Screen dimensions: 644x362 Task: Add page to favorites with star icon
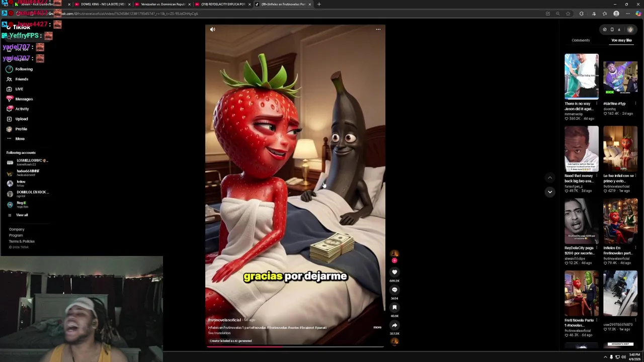568,14
